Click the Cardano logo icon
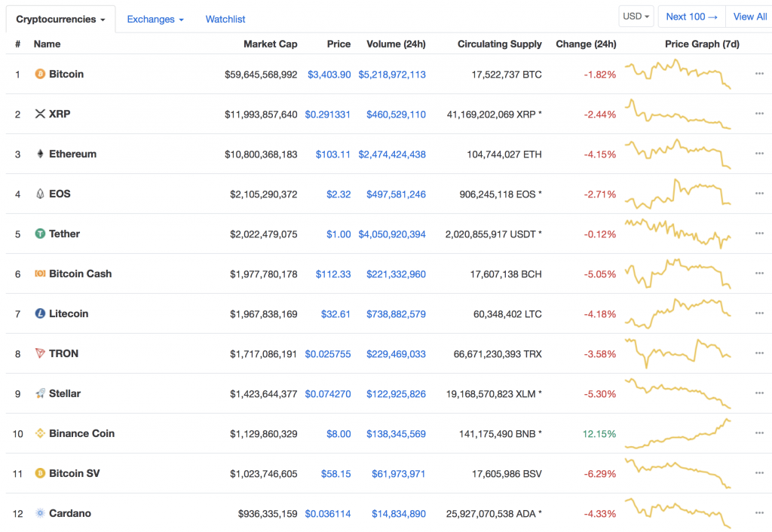The width and height of the screenshot is (772, 532). 40,513
